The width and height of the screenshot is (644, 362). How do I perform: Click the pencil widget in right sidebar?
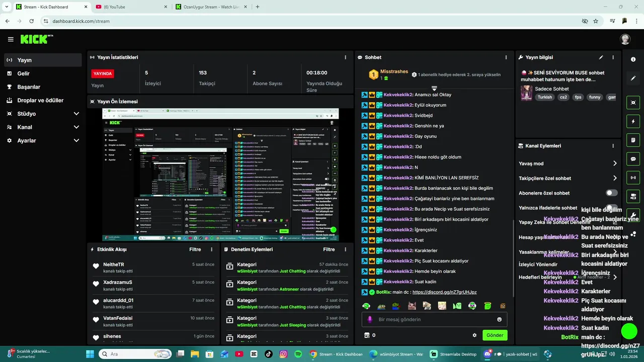pos(633,78)
